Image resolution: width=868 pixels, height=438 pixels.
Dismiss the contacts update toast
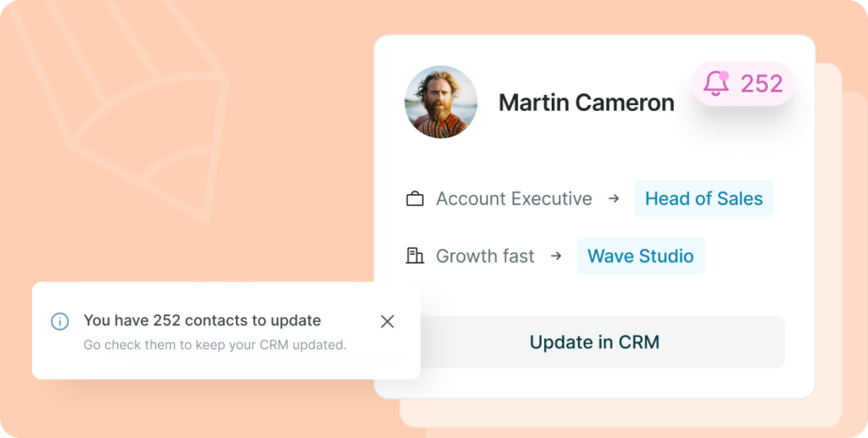[387, 321]
